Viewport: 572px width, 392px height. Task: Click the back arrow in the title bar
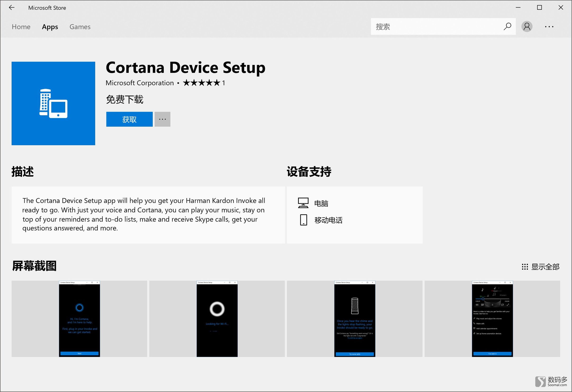12,8
